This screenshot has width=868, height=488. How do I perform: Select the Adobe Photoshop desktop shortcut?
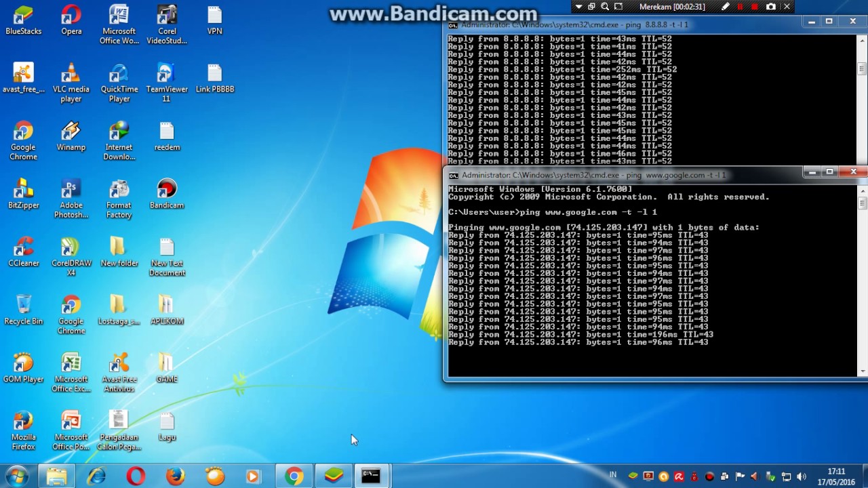coord(71,199)
